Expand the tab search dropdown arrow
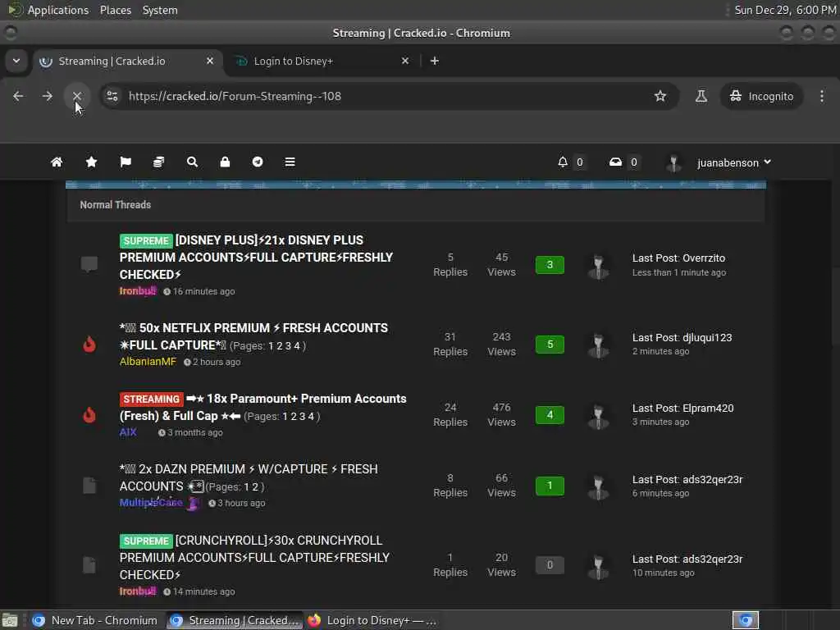 click(x=16, y=61)
